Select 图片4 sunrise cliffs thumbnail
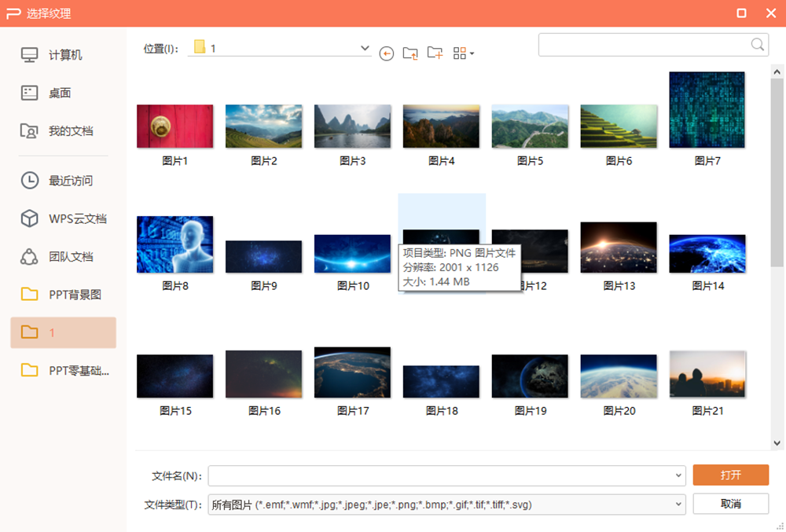Image resolution: width=786 pixels, height=532 pixels. [441, 127]
